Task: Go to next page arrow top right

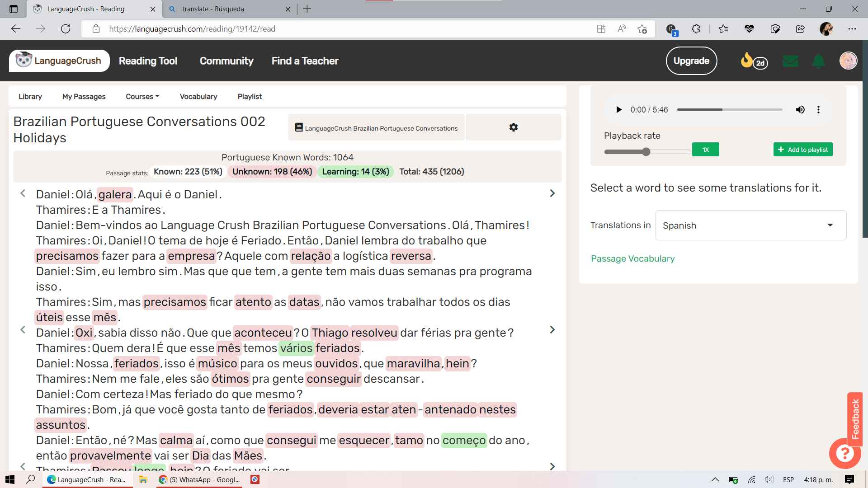Action: click(x=552, y=193)
